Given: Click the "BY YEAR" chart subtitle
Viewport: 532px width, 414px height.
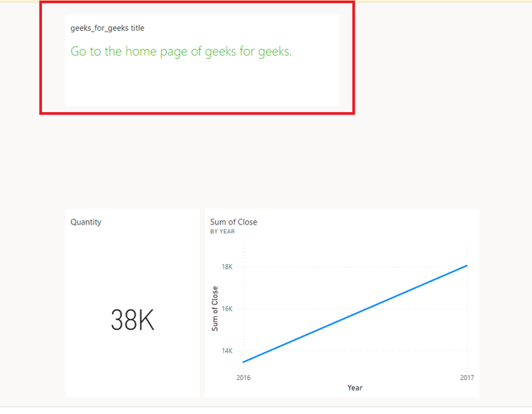Looking at the screenshot, I should 222,232.
